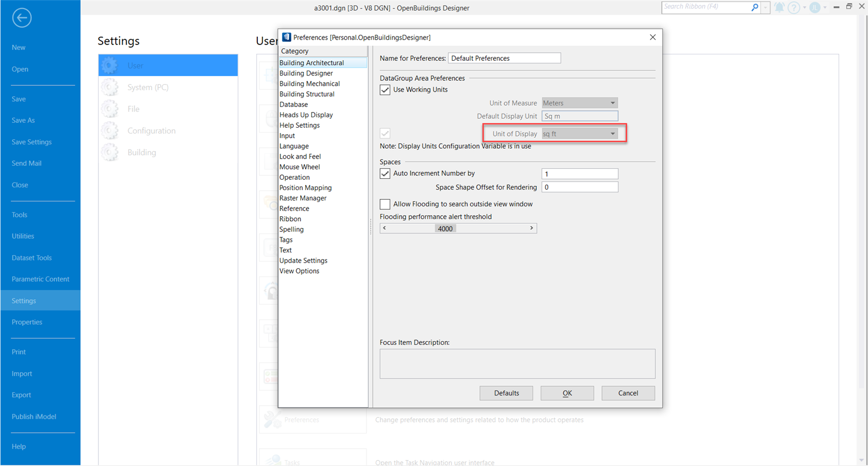Select Settings in backstage menu
The width and height of the screenshot is (868, 466).
40,300
